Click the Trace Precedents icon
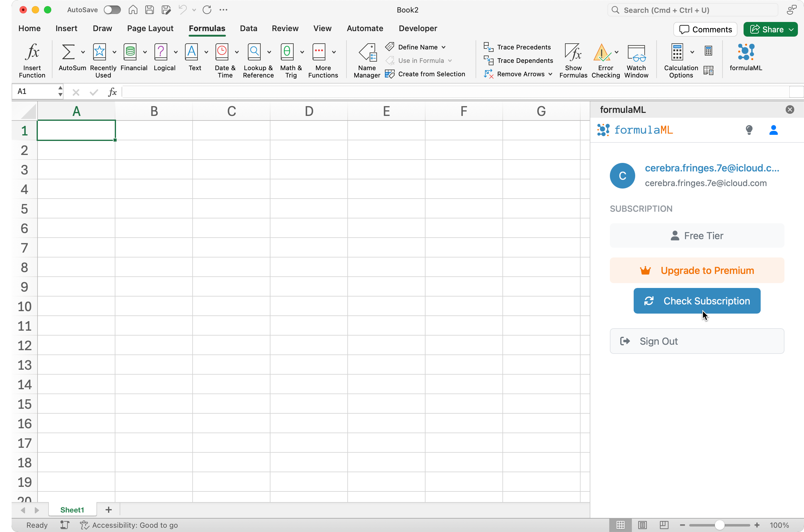 pos(488,47)
